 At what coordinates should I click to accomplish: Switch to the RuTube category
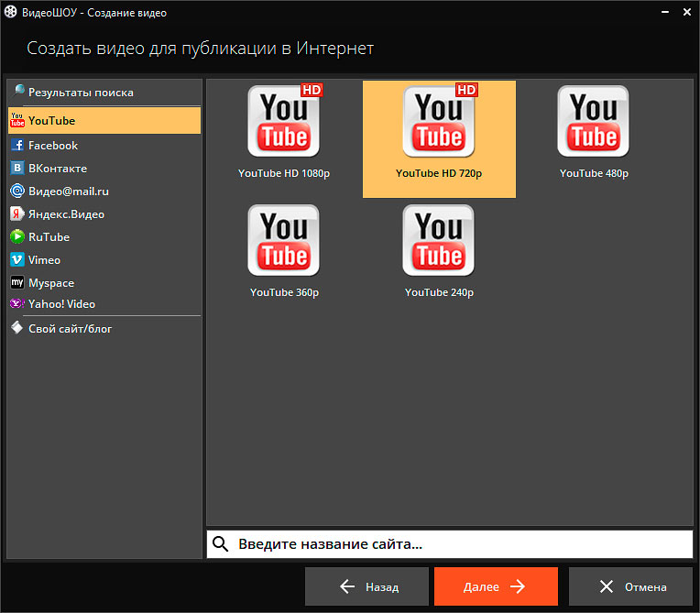point(104,237)
